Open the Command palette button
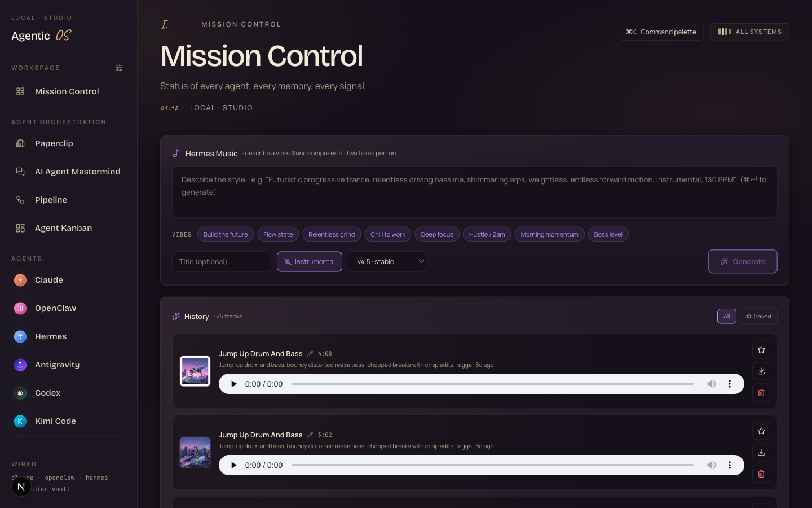Screen dimensions: 812x508 tap(661, 32)
